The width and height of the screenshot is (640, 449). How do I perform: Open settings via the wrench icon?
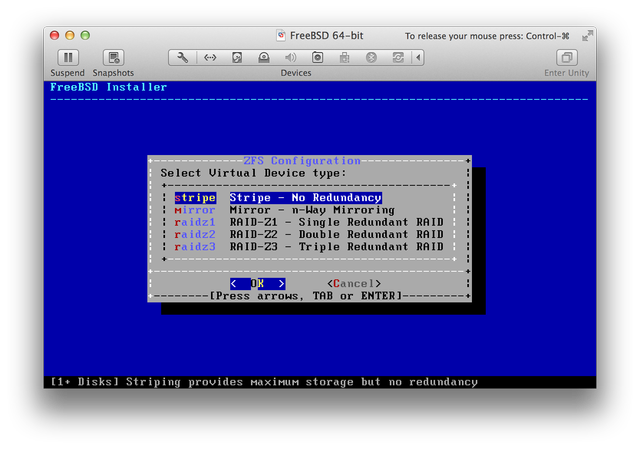pos(182,58)
